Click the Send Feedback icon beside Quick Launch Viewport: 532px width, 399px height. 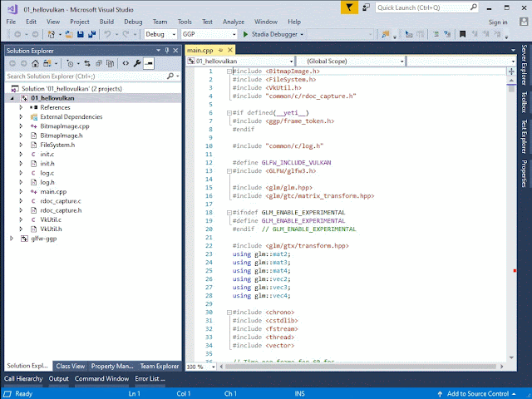click(x=366, y=7)
